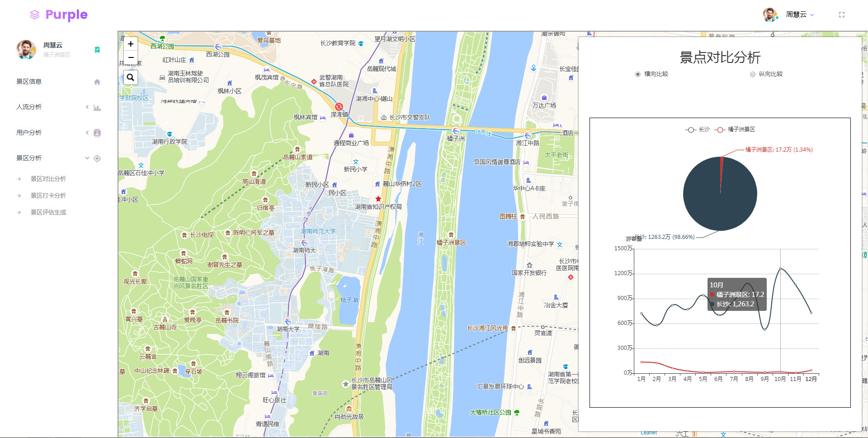Click the Purple logo icon

click(35, 15)
